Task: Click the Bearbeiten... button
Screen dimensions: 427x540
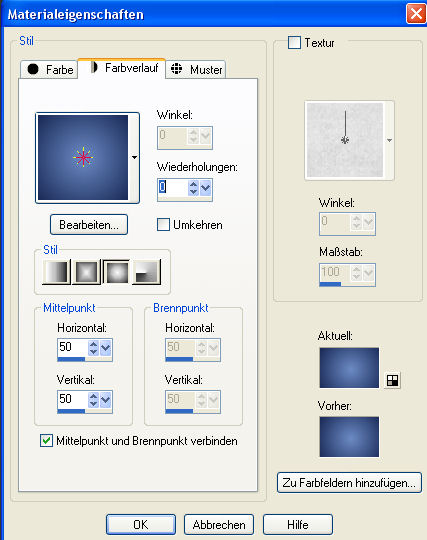Action: coord(89,225)
